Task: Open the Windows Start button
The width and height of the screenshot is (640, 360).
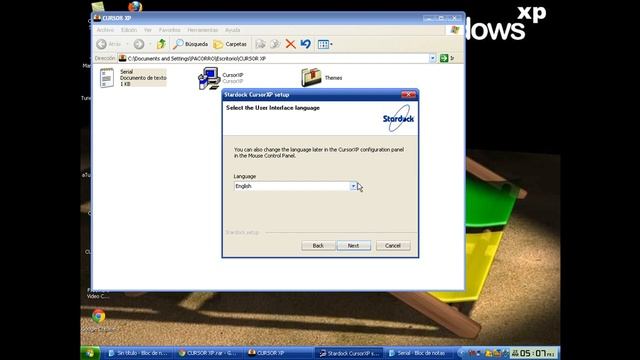Action: pos(90,353)
